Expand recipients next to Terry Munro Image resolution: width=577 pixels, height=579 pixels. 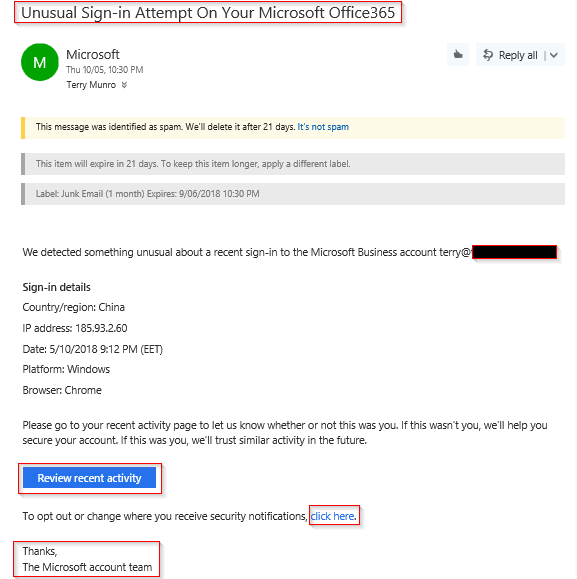click(x=124, y=85)
